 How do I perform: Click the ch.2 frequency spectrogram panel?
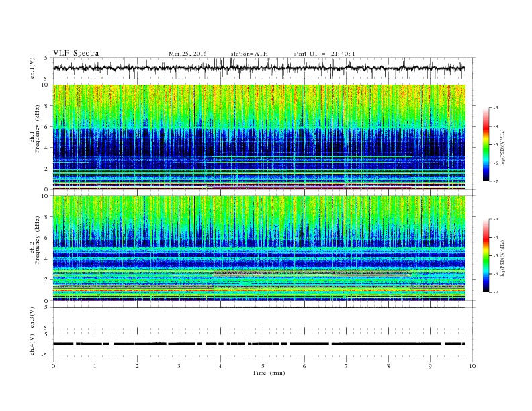pos(259,248)
